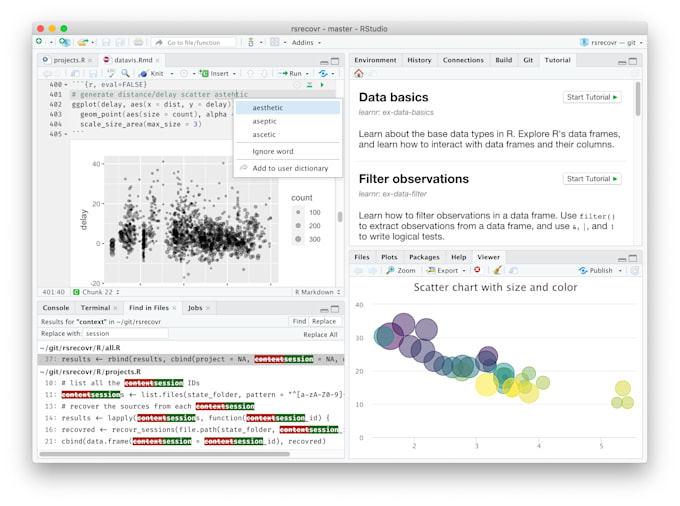Click the Knit button
The width and height of the screenshot is (680, 506).
point(151,74)
